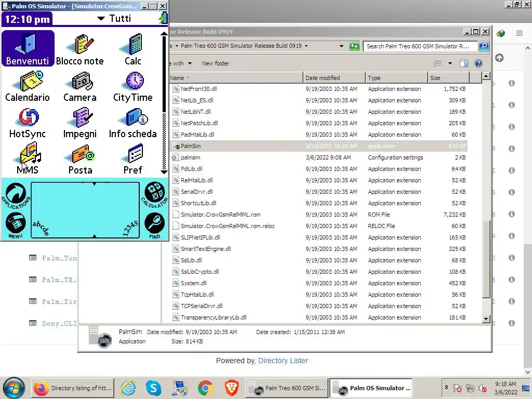Tap the Menu silkscreen button
The height and width of the screenshot is (399, 532).
coord(16,225)
